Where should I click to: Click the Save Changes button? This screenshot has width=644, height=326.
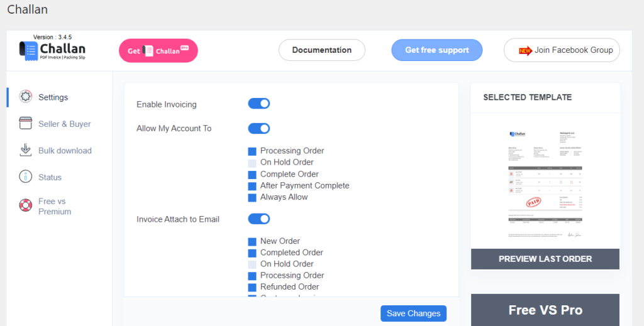click(x=413, y=313)
